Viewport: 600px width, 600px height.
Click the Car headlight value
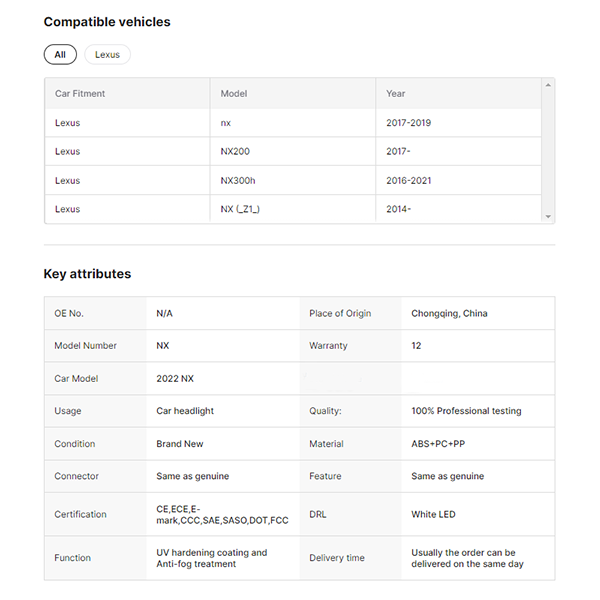[185, 411]
